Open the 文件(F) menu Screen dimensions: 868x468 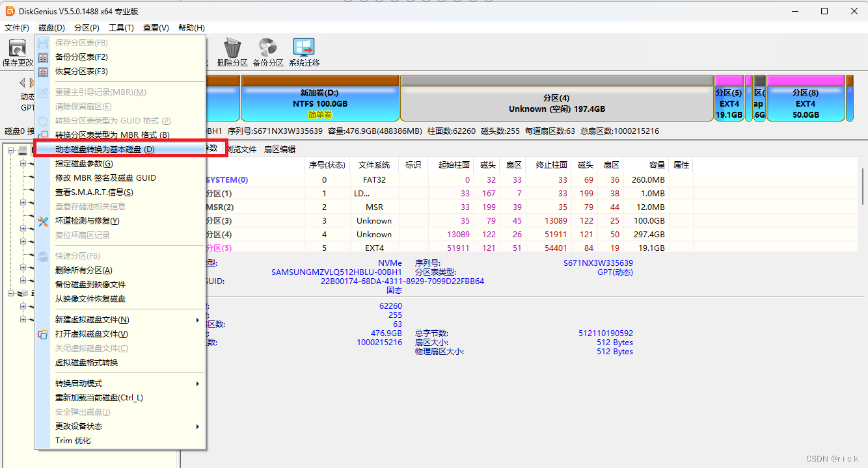(x=17, y=28)
